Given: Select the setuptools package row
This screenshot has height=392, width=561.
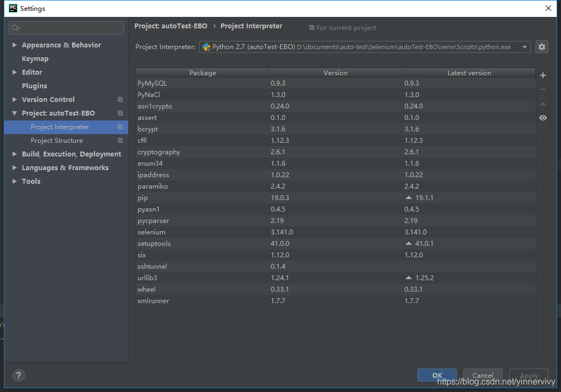Looking at the screenshot, I should (336, 243).
